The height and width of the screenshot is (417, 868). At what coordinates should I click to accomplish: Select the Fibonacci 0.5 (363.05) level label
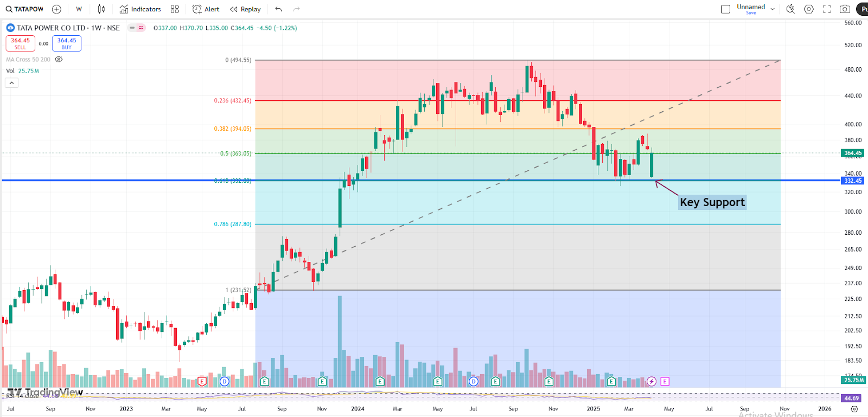[236, 153]
